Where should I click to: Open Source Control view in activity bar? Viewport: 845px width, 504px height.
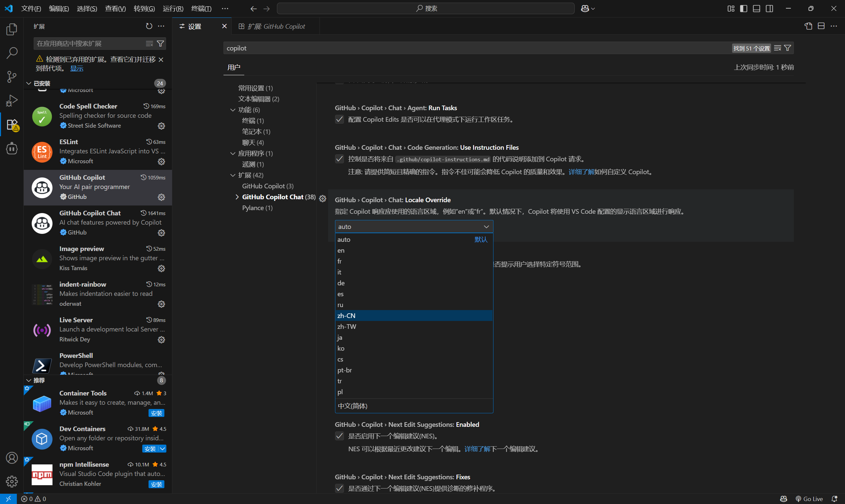[12, 77]
